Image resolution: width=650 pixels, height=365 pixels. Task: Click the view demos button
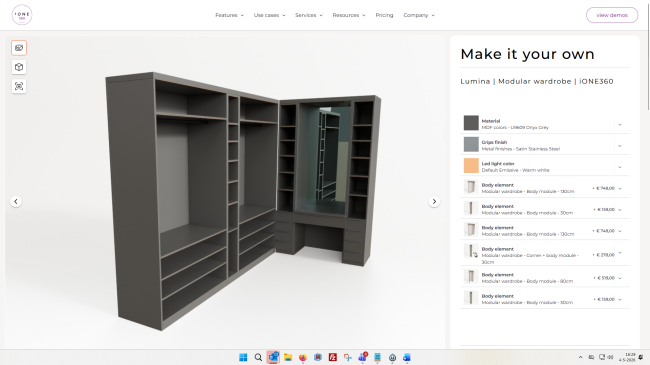click(612, 15)
